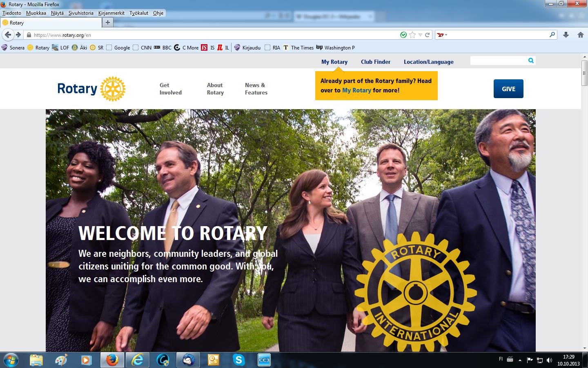This screenshot has width=588, height=368.
Task: Open the Google bookmark
Action: click(118, 47)
